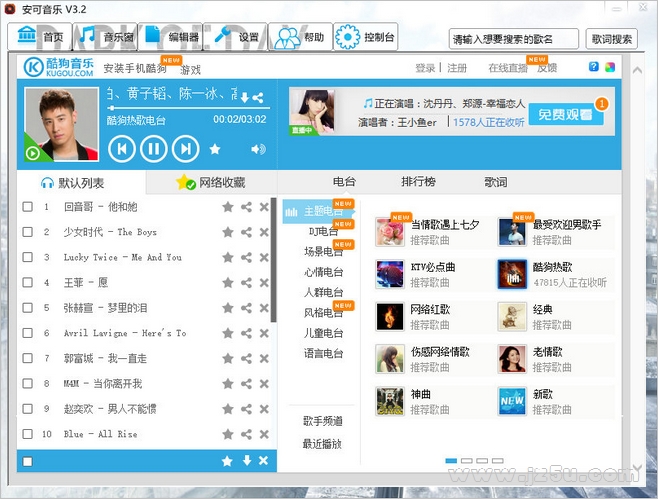
Task: Check the box for 回音哥 - 他和她
Action: tap(28, 206)
